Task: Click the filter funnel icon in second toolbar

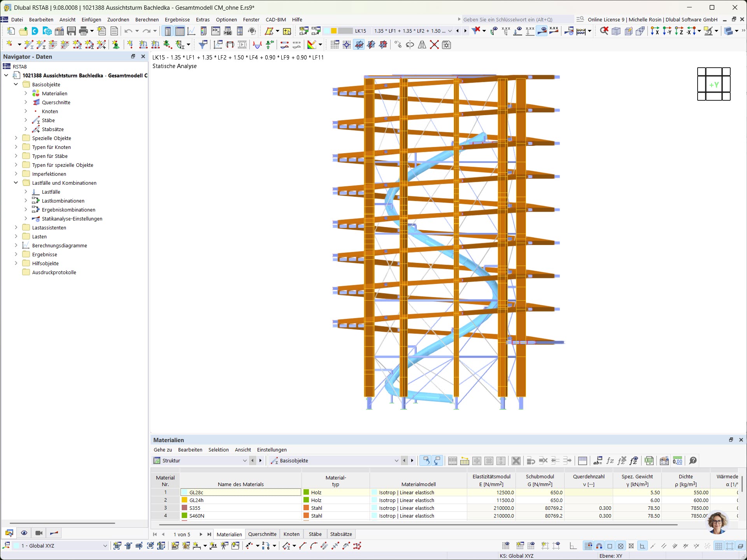Action: pyautogui.click(x=203, y=45)
